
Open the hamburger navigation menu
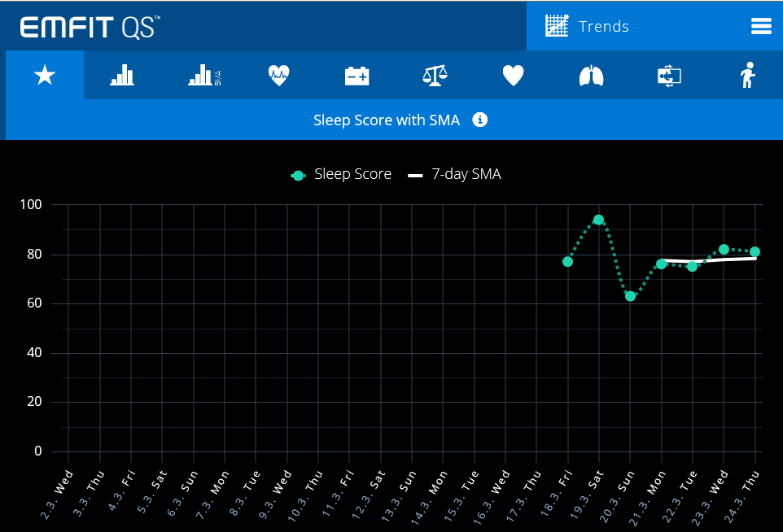pos(761,25)
